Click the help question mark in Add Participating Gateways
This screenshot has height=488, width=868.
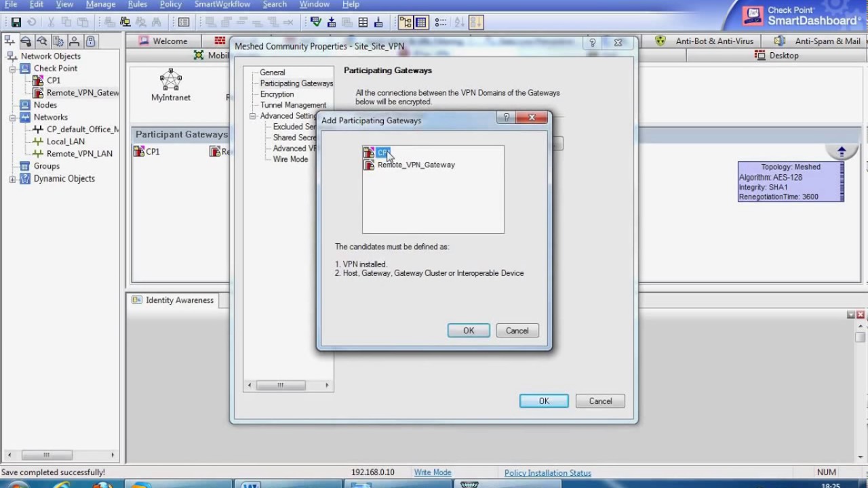coord(506,118)
